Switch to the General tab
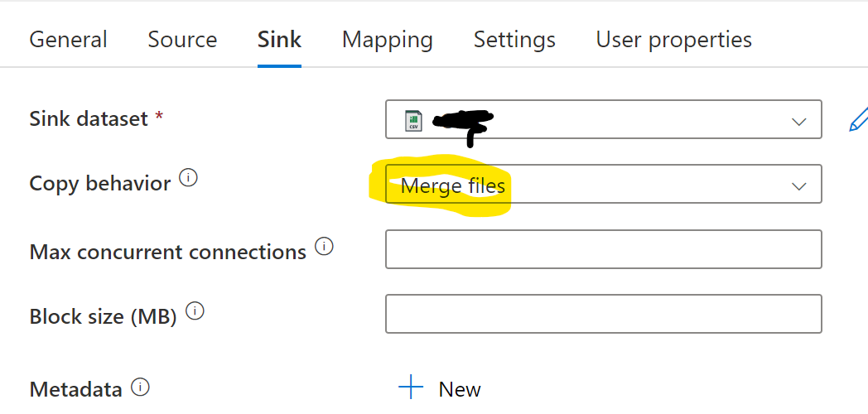868x414 pixels. coord(68,40)
